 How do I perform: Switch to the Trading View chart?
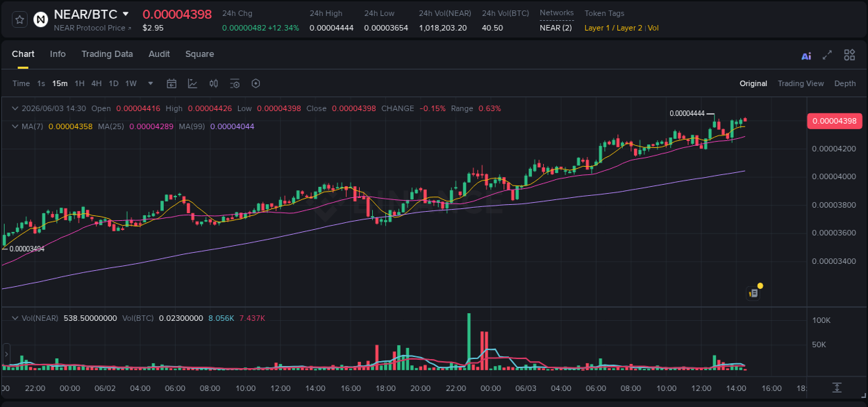coord(801,83)
